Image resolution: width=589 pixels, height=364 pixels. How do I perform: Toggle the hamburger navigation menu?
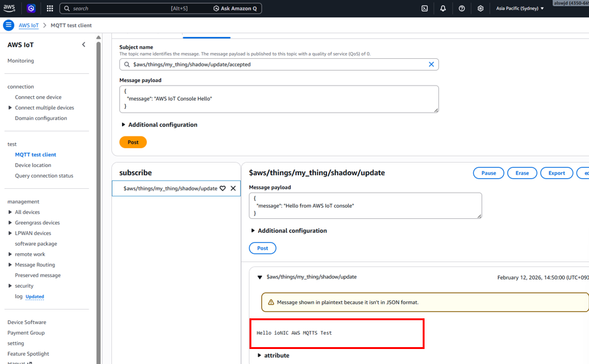tap(8, 26)
